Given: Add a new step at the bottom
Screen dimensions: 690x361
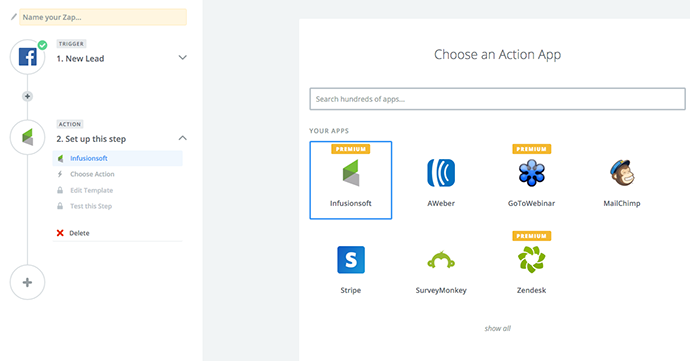Looking at the screenshot, I should point(27,282).
